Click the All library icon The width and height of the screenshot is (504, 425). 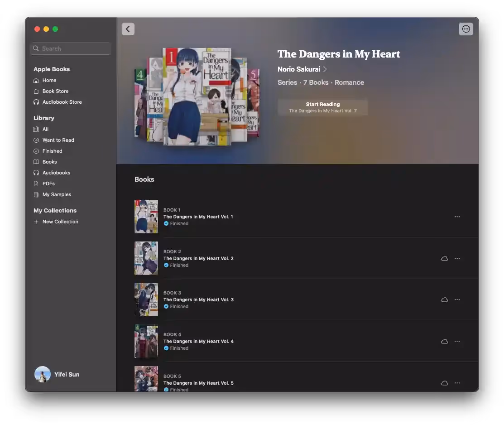(36, 129)
